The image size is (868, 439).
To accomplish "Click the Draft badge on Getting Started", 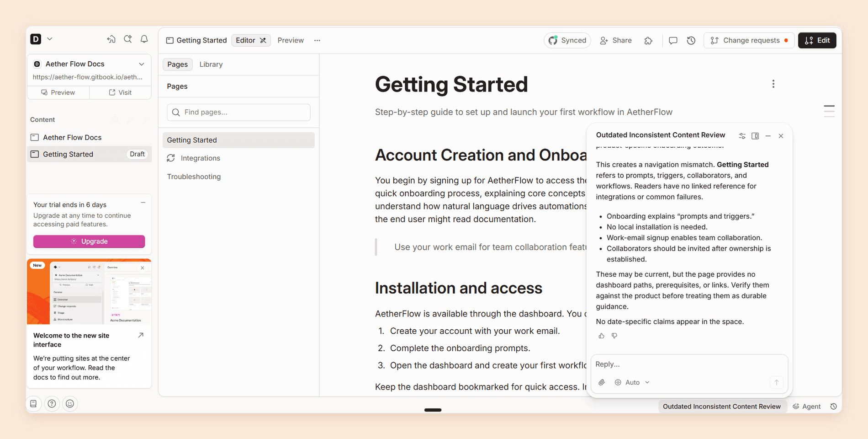I will 137,154.
